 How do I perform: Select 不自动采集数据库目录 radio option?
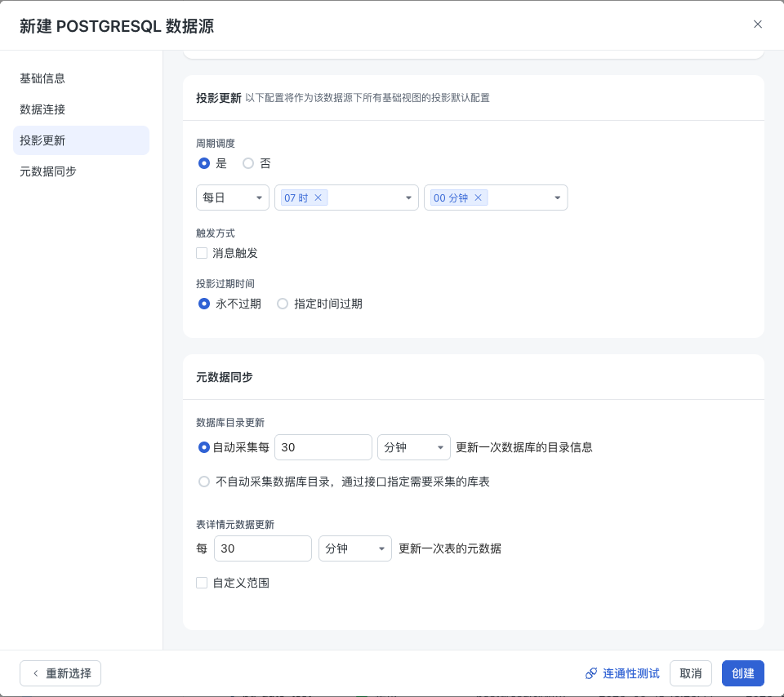[x=204, y=482]
